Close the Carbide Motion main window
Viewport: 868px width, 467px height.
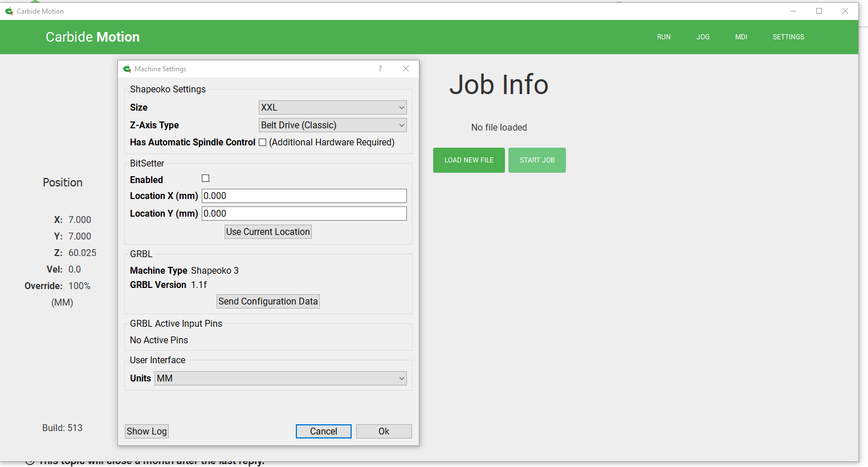coord(845,11)
